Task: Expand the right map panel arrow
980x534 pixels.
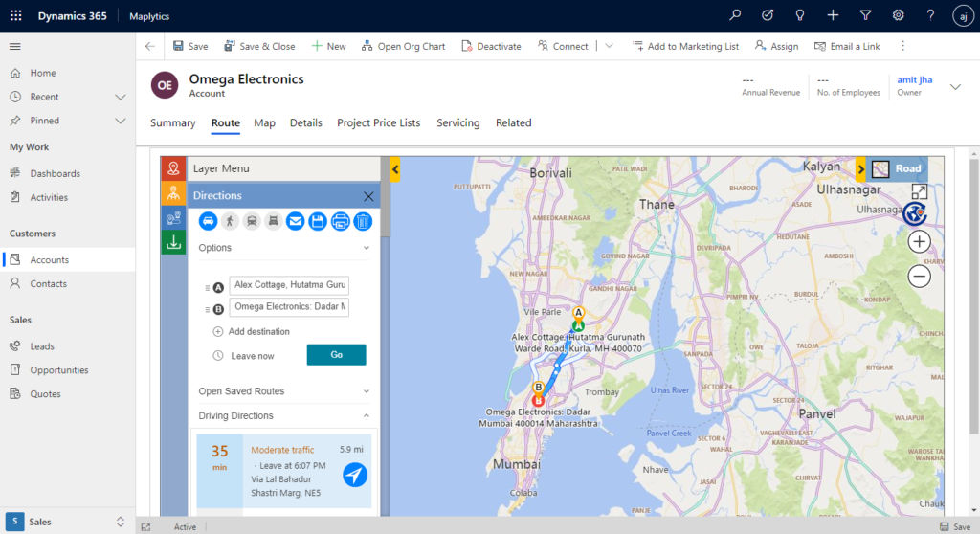Action: click(x=860, y=169)
